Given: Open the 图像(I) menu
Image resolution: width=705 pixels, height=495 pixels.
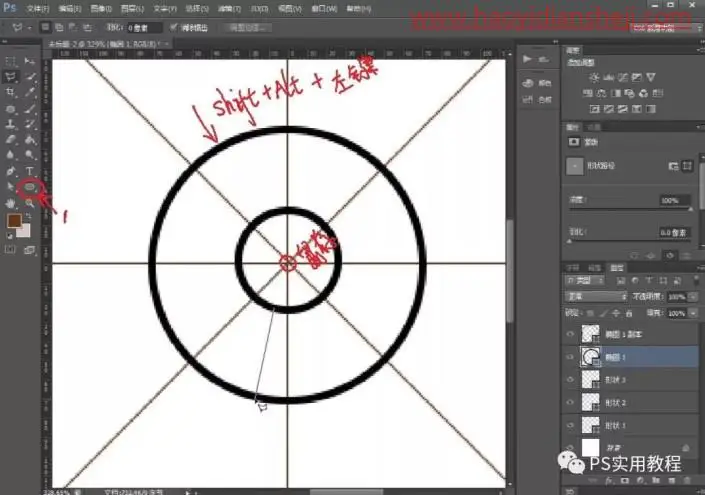Looking at the screenshot, I should coord(101,9).
